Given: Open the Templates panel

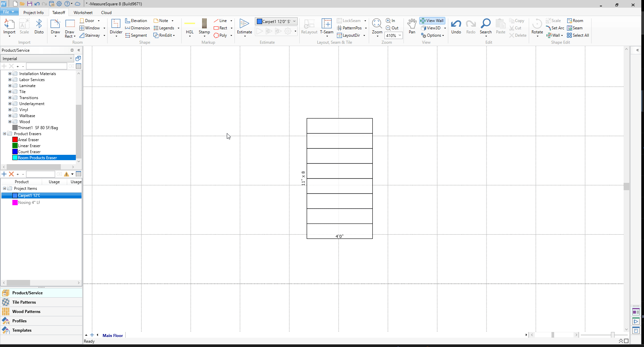Looking at the screenshot, I should coord(41,330).
